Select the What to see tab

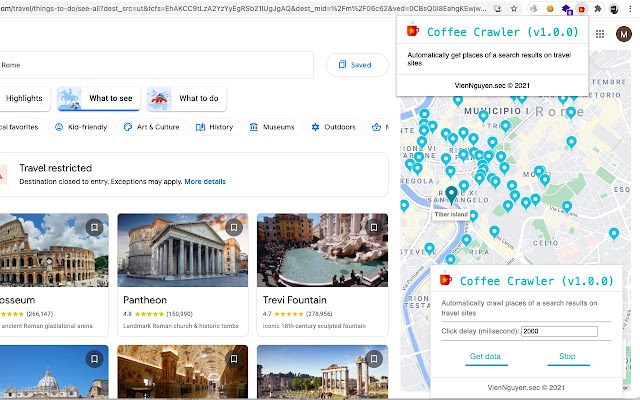tap(99, 98)
